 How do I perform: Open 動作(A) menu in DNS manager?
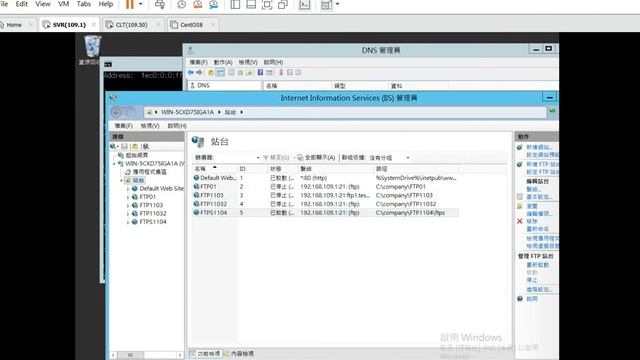[223, 62]
